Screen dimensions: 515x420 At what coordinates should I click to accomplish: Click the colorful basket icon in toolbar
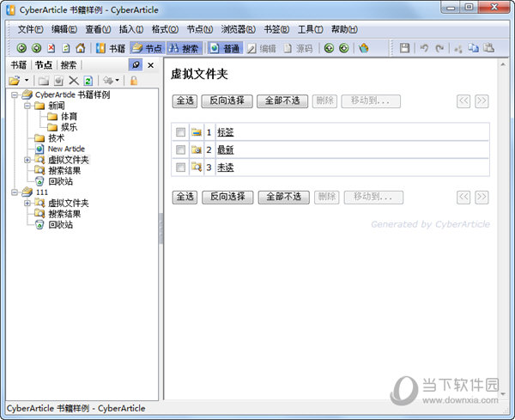coord(364,48)
